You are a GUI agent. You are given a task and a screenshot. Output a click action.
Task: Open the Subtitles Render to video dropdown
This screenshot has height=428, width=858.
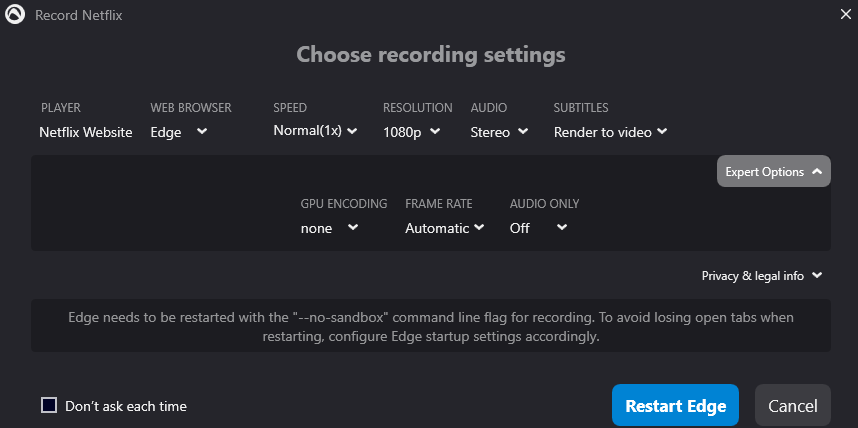[610, 132]
